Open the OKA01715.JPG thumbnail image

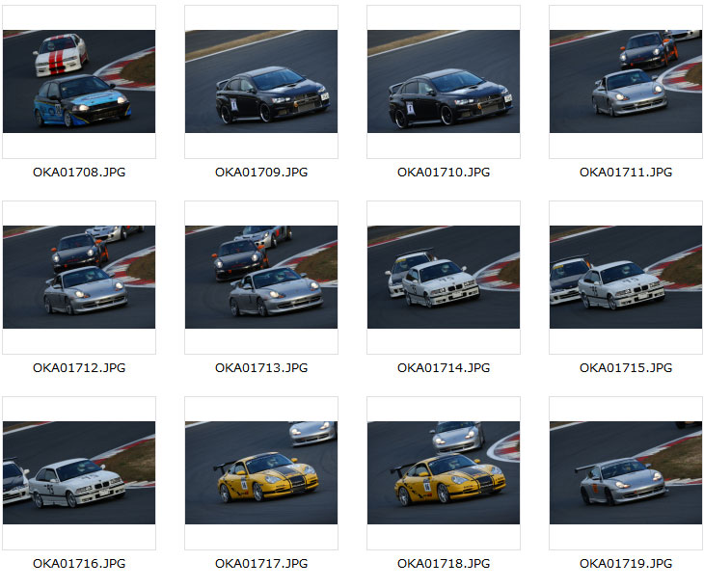coord(626,277)
